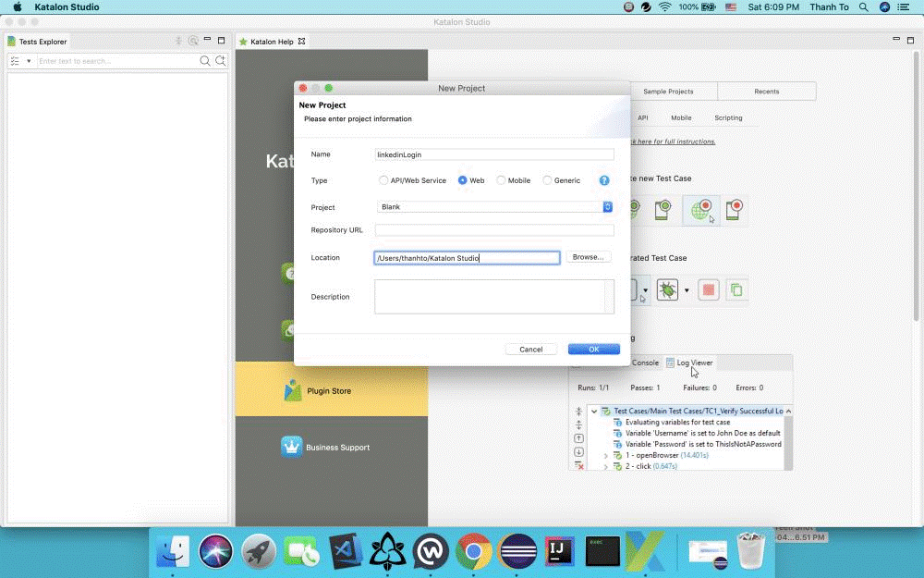
Task: Open the Sample Projects tab
Action: (x=668, y=92)
